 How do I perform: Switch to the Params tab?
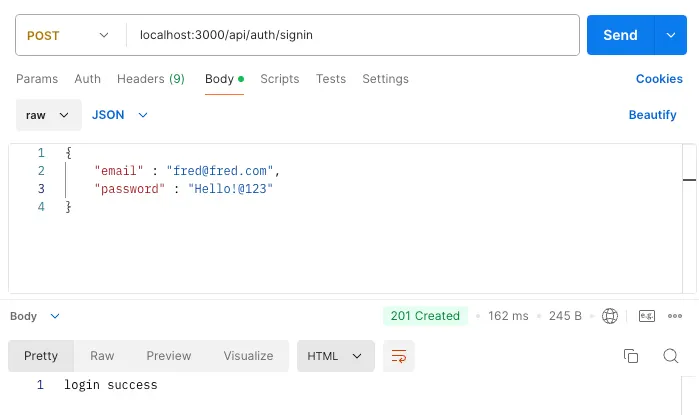37,79
